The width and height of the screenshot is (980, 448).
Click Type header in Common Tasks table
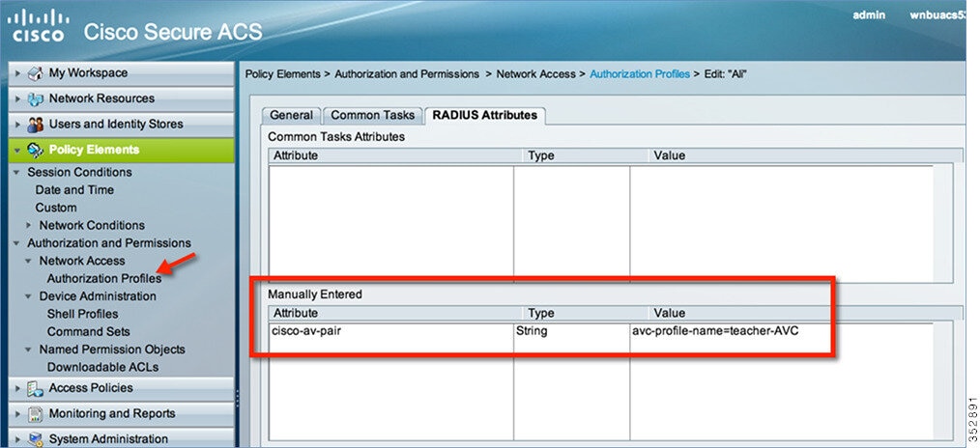[585, 155]
